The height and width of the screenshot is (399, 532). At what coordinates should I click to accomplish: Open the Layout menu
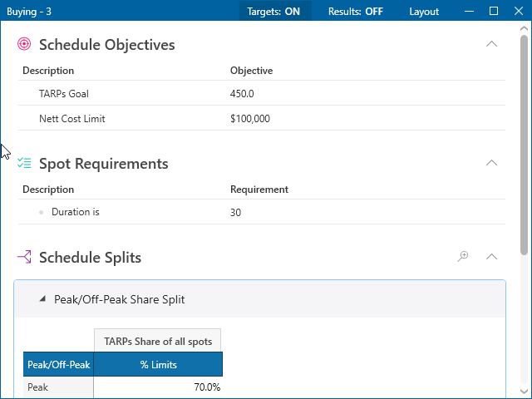point(424,12)
